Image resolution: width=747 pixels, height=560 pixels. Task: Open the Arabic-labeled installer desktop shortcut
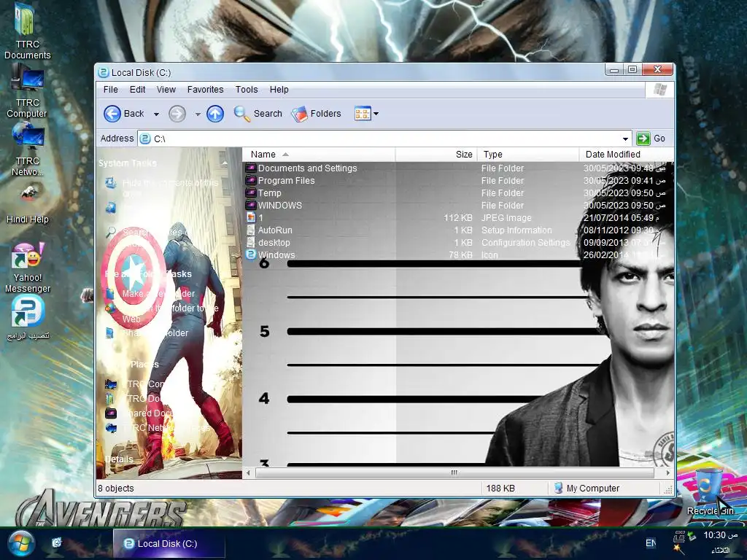click(27, 318)
